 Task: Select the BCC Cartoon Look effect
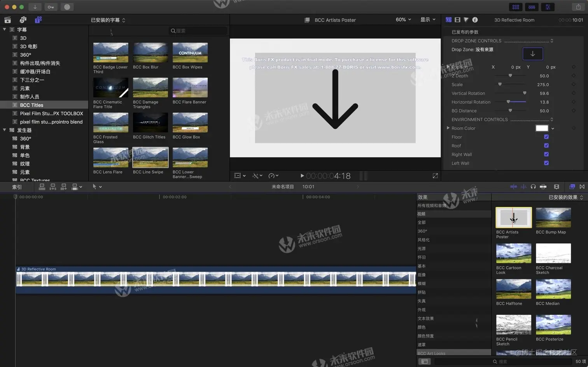pyautogui.click(x=513, y=253)
